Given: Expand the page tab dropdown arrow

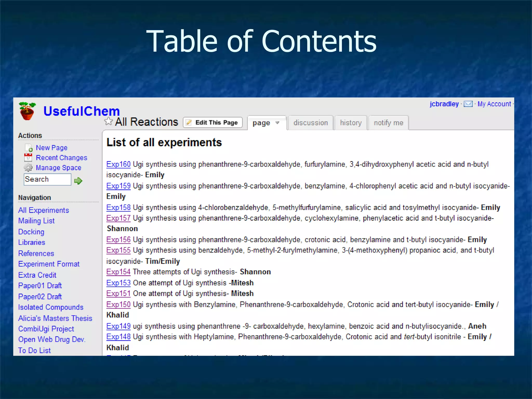Looking at the screenshot, I should tap(277, 123).
